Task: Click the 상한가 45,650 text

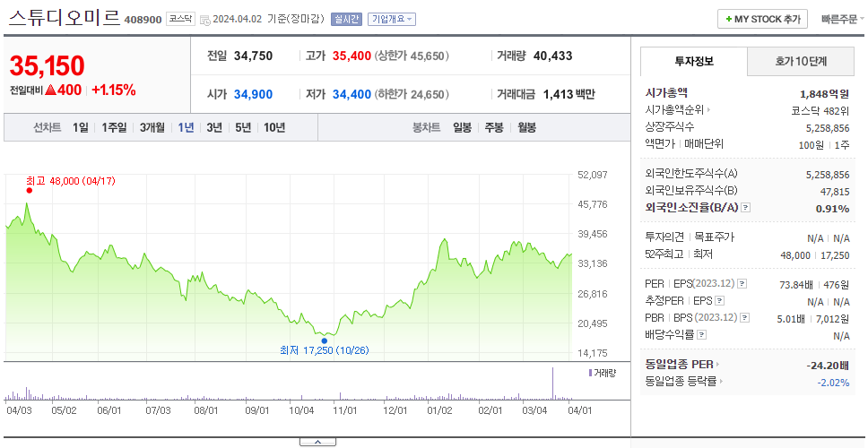Action: (412, 56)
